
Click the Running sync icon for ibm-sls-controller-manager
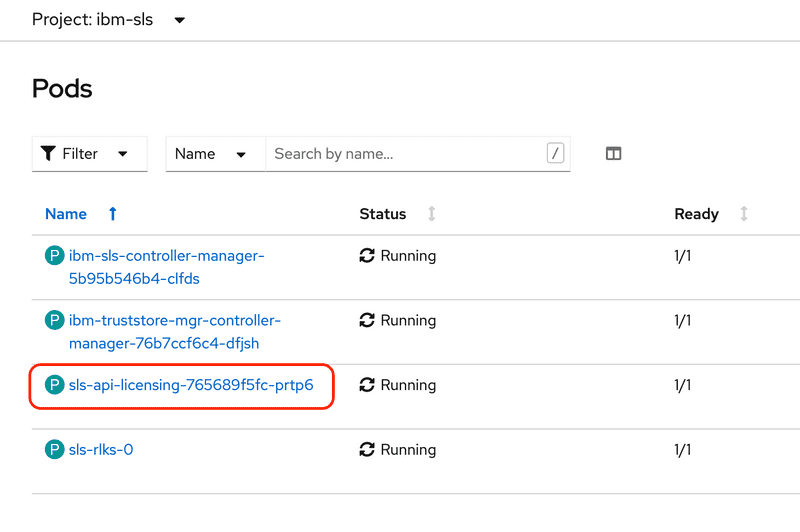367,255
